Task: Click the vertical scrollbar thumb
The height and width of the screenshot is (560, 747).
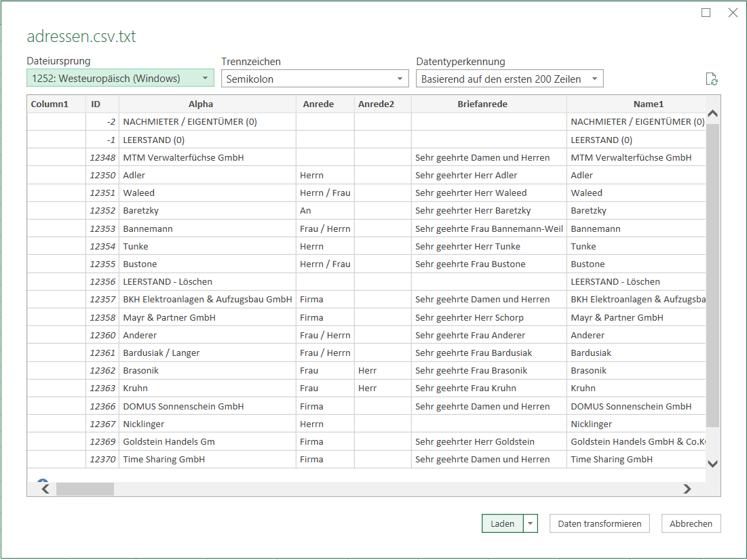Action: pyautogui.click(x=712, y=275)
